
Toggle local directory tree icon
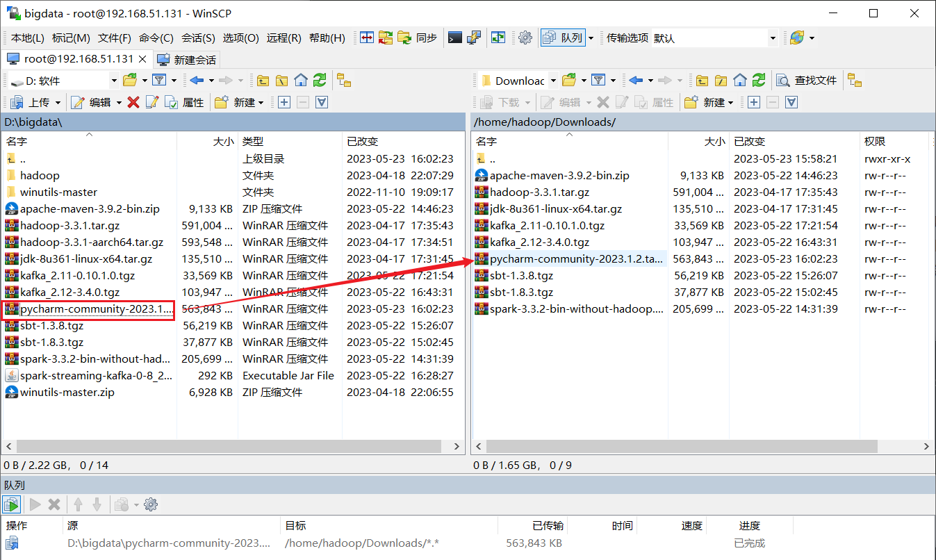343,81
